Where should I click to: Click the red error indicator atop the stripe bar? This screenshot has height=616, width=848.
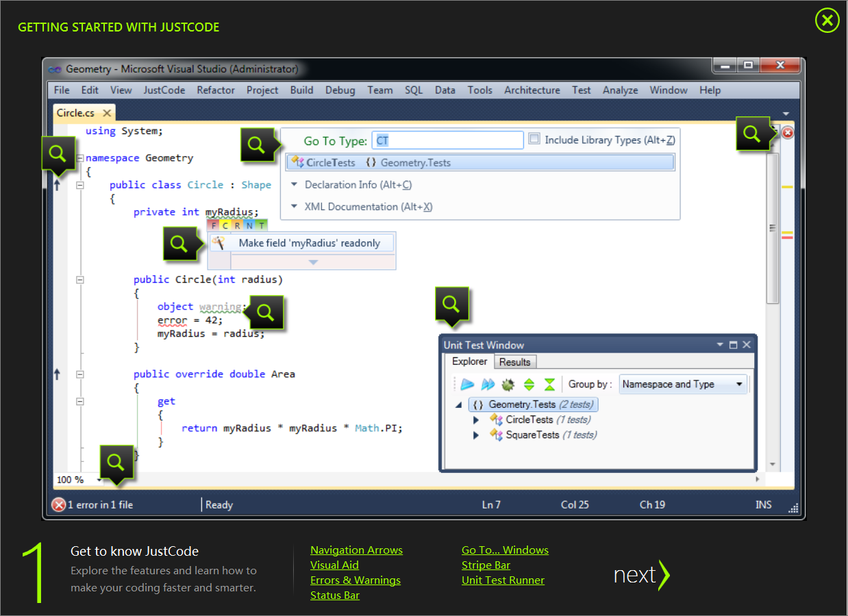[x=788, y=133]
